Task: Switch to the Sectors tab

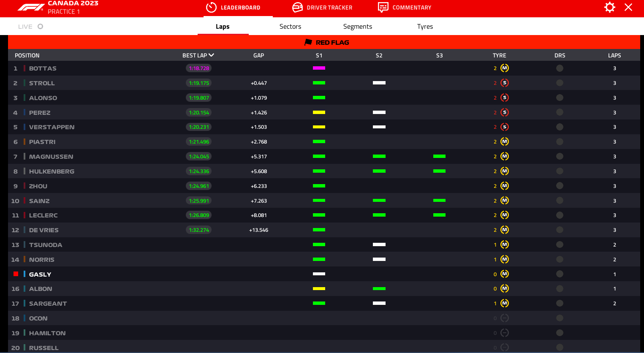Action: (x=290, y=27)
